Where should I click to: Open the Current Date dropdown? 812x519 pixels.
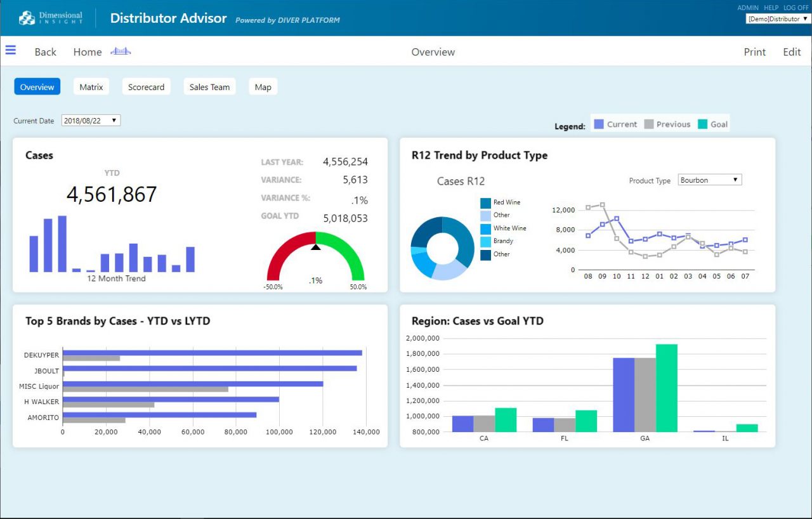(91, 121)
